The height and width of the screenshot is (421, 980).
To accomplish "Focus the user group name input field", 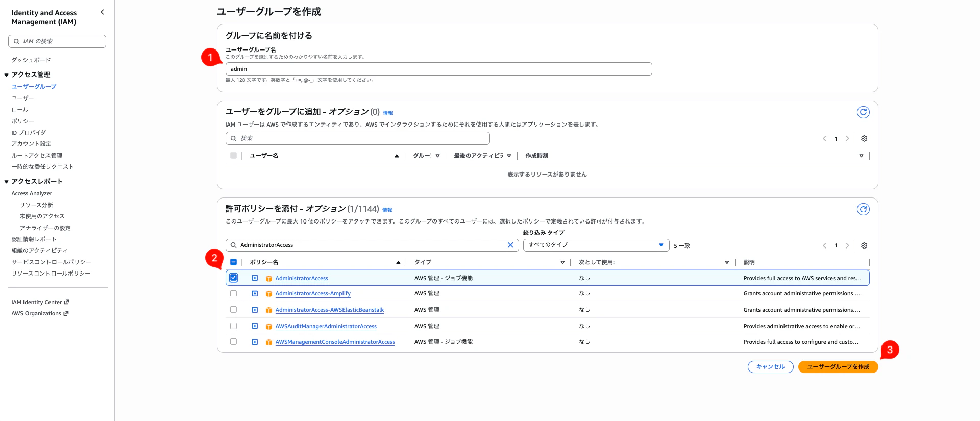I will tap(438, 69).
